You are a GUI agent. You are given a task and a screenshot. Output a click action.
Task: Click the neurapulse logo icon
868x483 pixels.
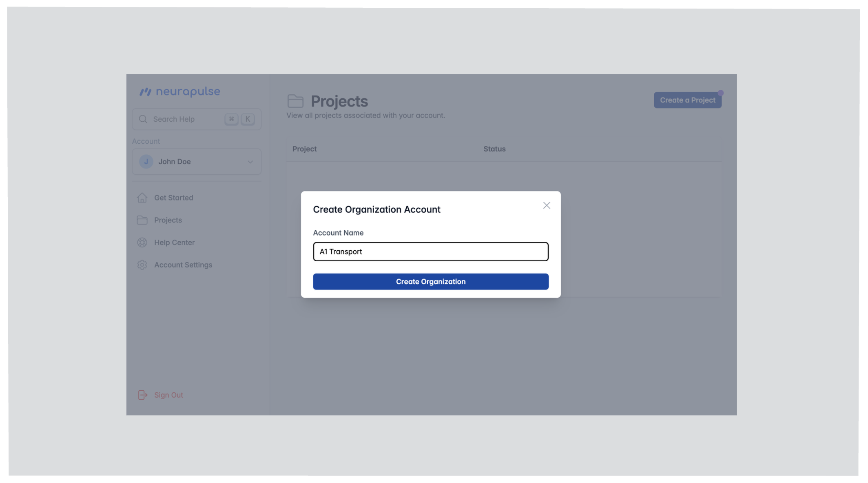click(x=145, y=92)
